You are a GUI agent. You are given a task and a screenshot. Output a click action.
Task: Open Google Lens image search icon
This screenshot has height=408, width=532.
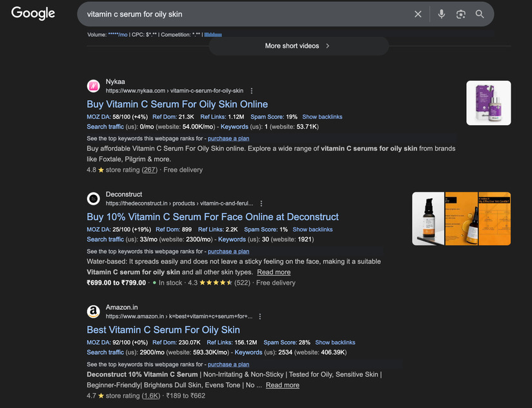[x=460, y=14]
